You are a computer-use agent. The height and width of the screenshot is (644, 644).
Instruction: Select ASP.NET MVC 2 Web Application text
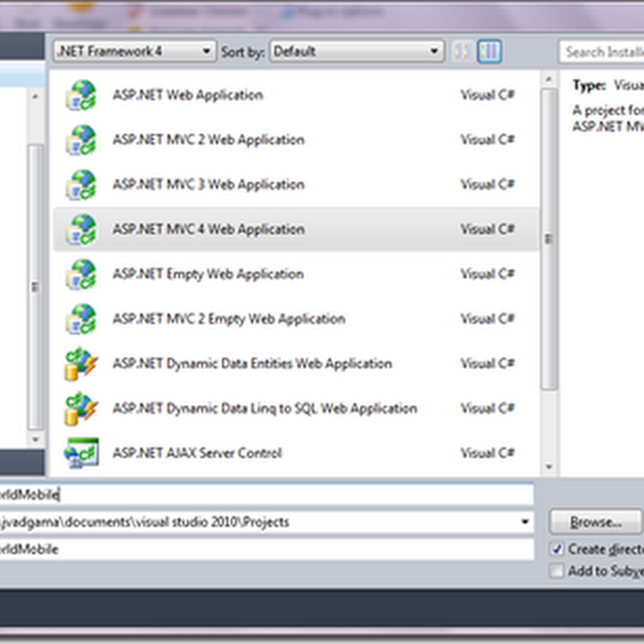click(x=208, y=140)
